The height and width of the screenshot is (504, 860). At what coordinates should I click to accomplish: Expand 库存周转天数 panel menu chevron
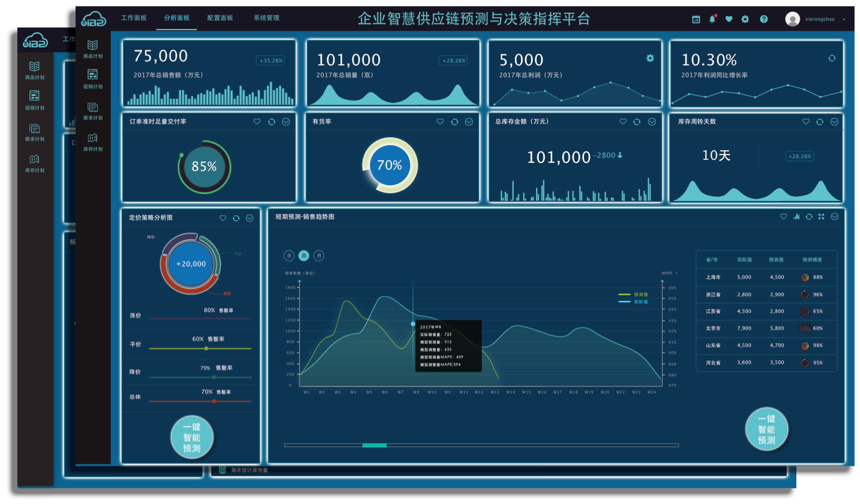pos(834,122)
